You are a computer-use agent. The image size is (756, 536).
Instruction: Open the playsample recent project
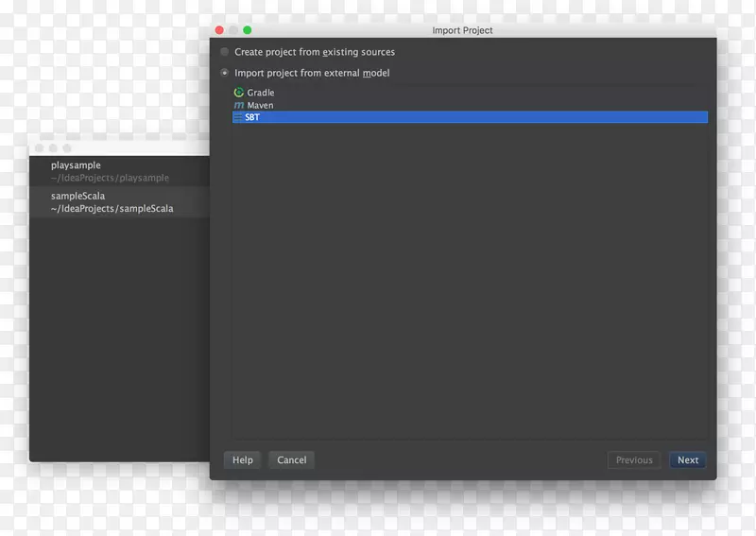coord(111,171)
